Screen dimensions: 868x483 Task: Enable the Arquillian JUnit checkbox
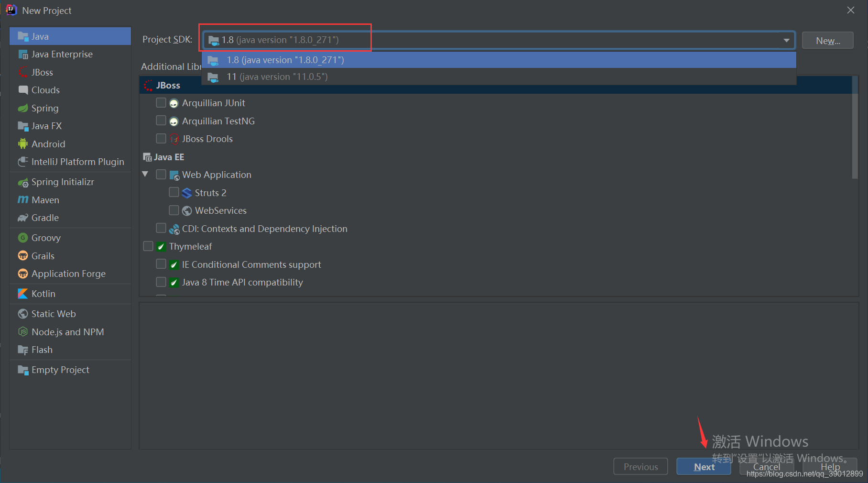tap(161, 103)
